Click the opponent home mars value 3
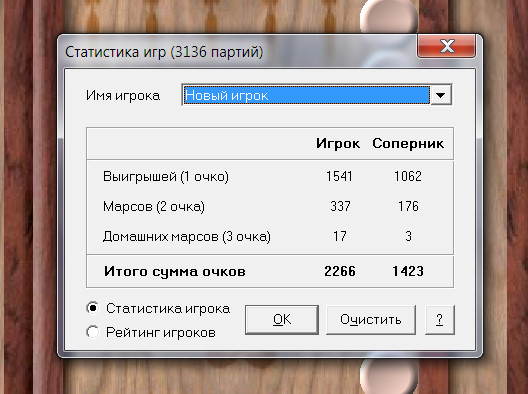Viewport: 528px width, 394px height. pos(408,236)
